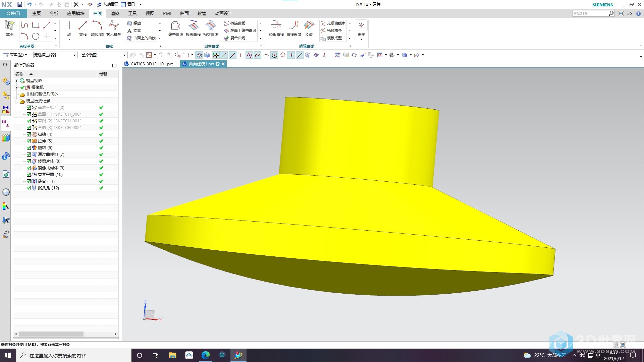Click Smooth Curve String (光顺曲线串)

(x=333, y=23)
